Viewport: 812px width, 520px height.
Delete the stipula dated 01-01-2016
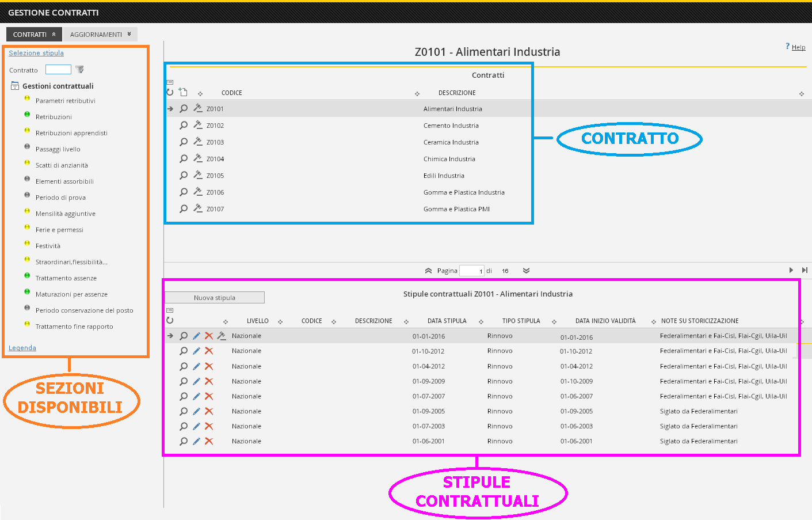click(x=209, y=336)
